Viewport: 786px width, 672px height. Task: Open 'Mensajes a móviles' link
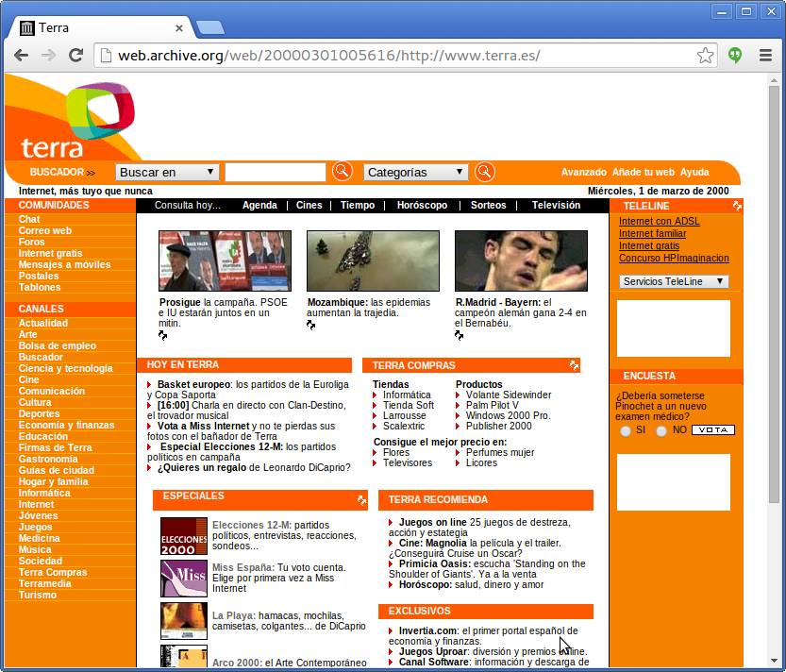tap(65, 264)
